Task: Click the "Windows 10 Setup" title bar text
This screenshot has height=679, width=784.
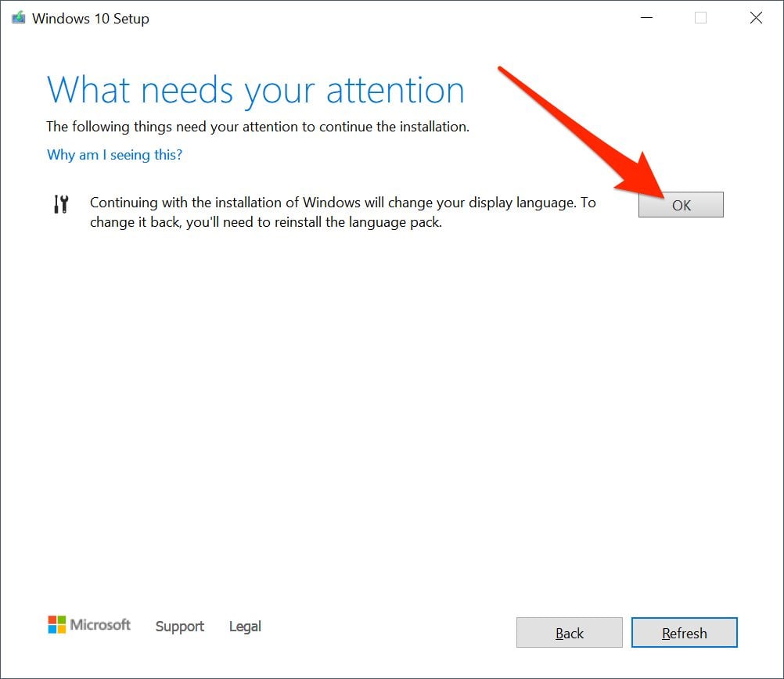Action: 90,19
